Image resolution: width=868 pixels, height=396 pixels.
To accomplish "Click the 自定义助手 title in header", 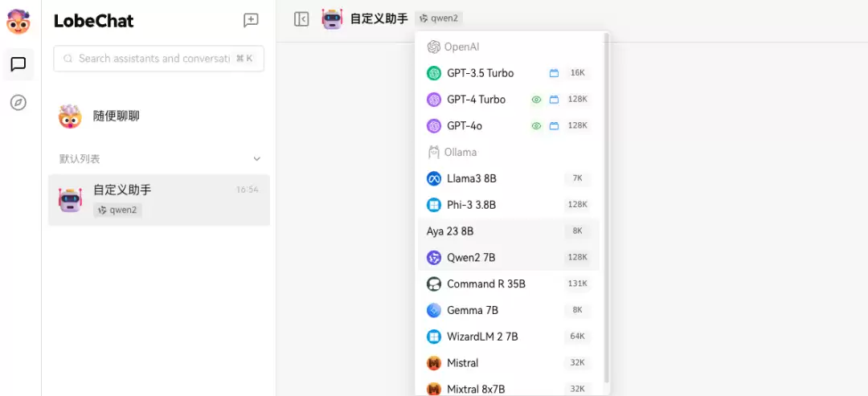I will click(379, 19).
